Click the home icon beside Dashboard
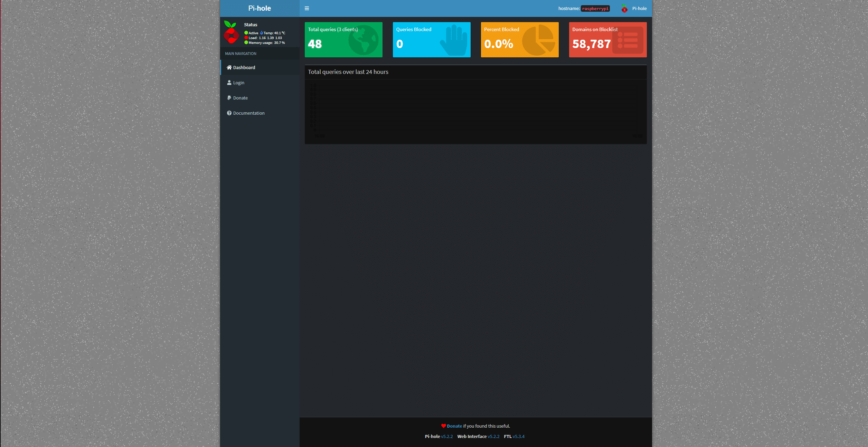This screenshot has width=868, height=447. [x=229, y=67]
